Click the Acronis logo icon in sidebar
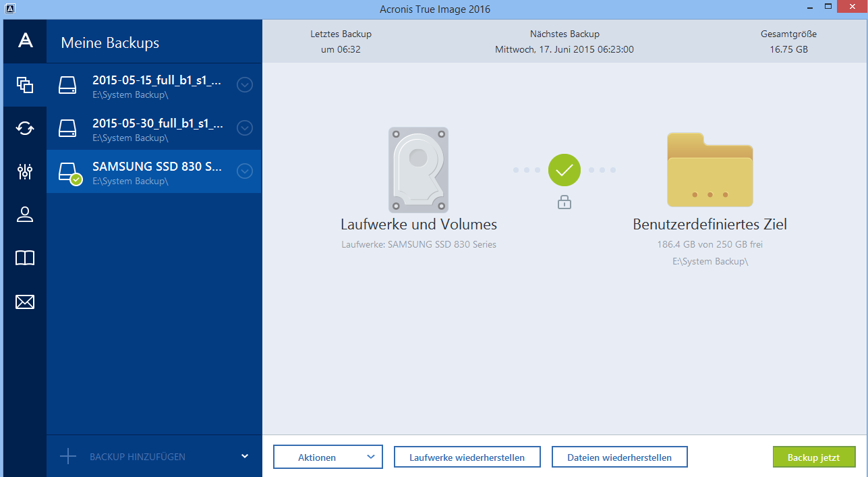Screen dimensions: 868x477 coord(25,41)
